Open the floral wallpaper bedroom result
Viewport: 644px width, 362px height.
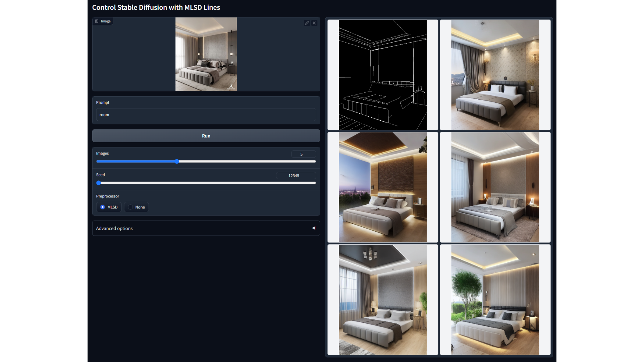point(495,75)
